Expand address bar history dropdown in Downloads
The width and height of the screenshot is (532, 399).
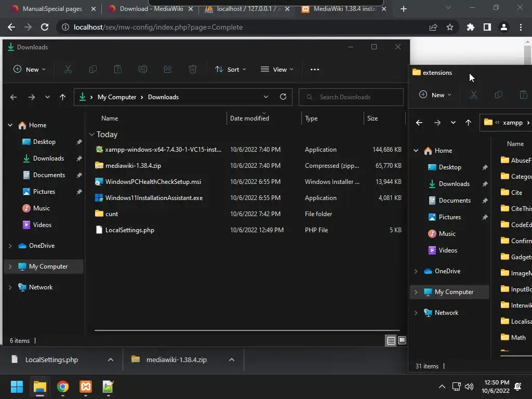coord(266,97)
